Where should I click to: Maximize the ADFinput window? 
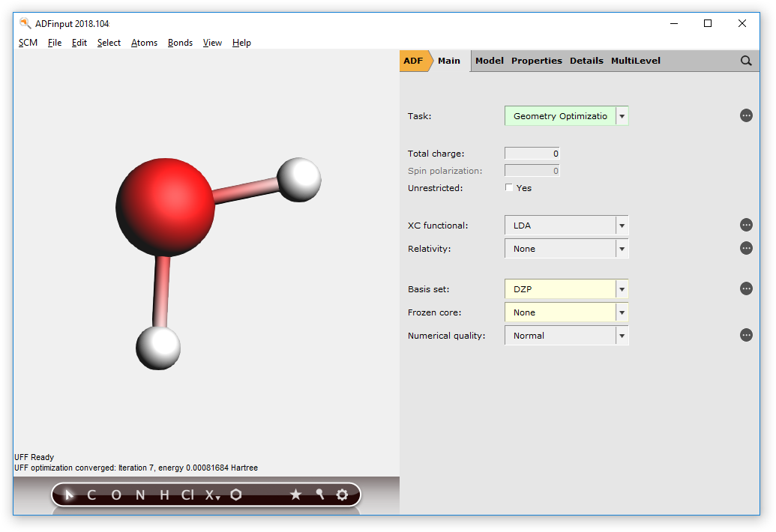pyautogui.click(x=708, y=23)
